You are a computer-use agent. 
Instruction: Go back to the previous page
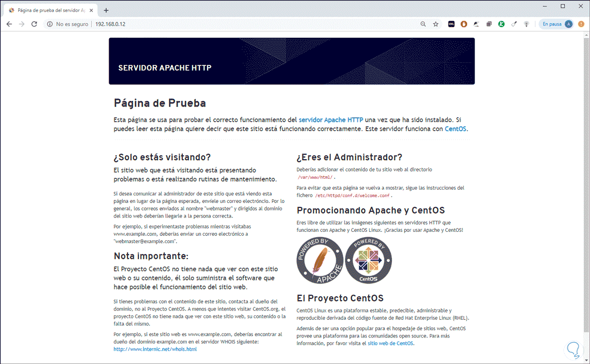(9, 24)
